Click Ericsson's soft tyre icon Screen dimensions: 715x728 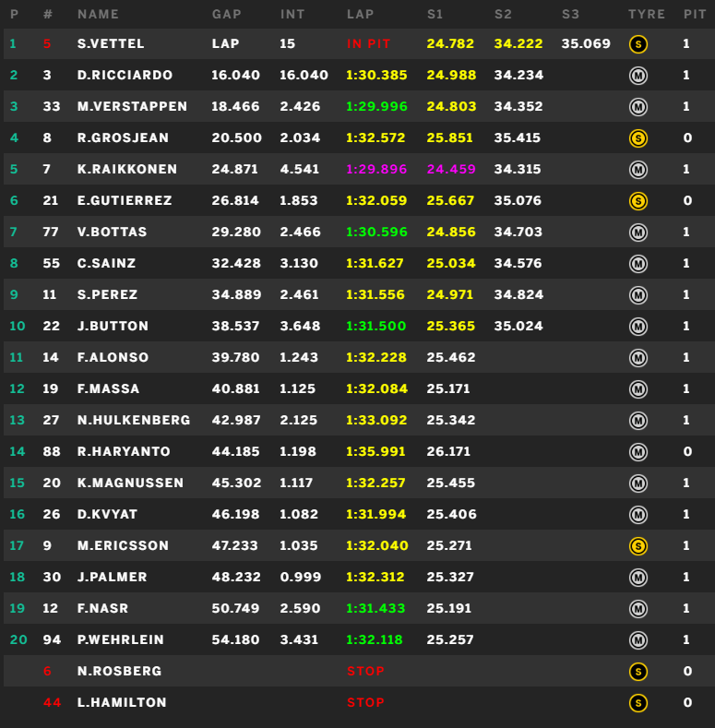(638, 546)
